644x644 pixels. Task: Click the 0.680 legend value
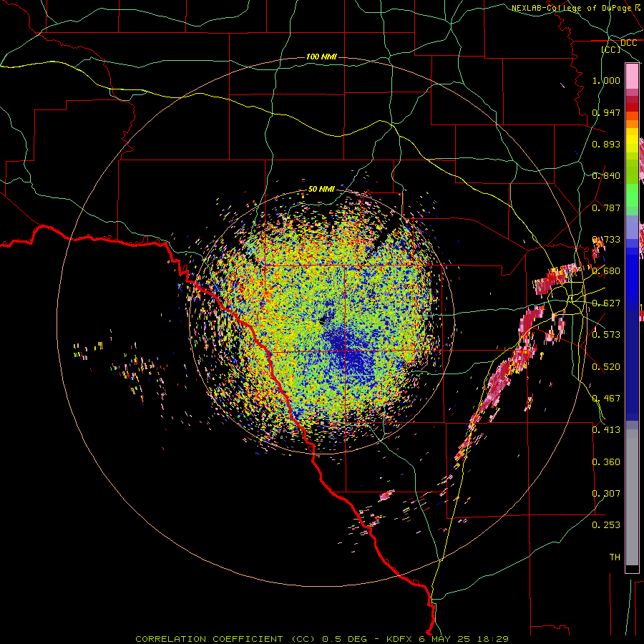pos(606,271)
